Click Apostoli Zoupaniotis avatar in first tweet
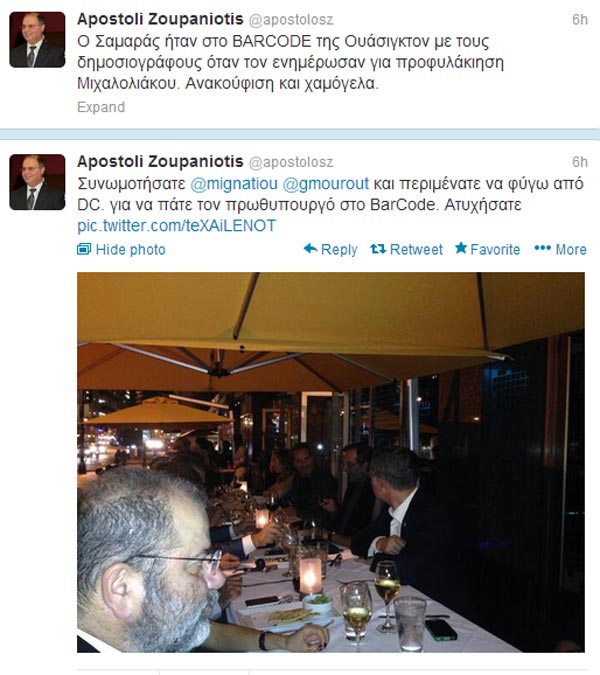600x675 pixels. click(x=37, y=40)
